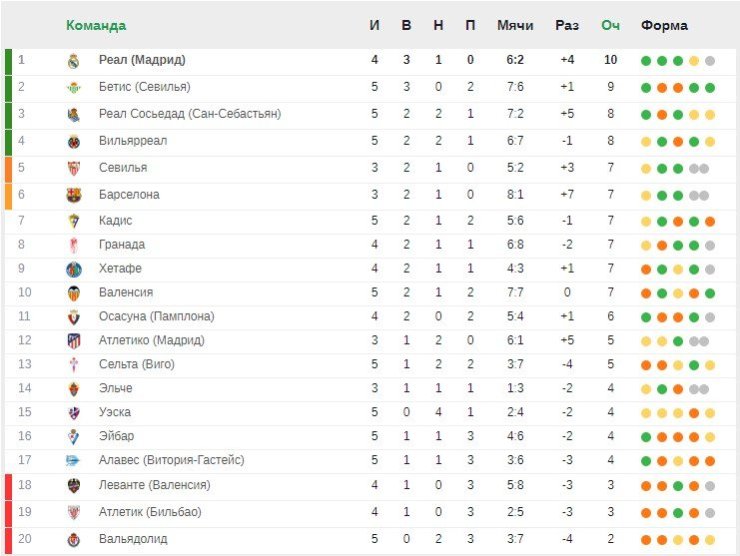
Task: Click the Villarreal club crest icon
Action: point(74,142)
